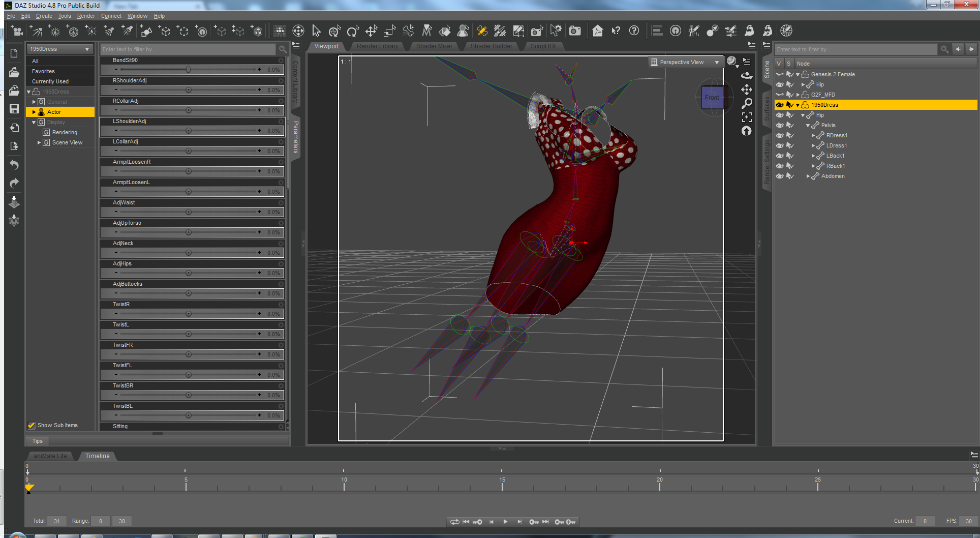Expand the Abdomen node in scene tree

pos(808,176)
